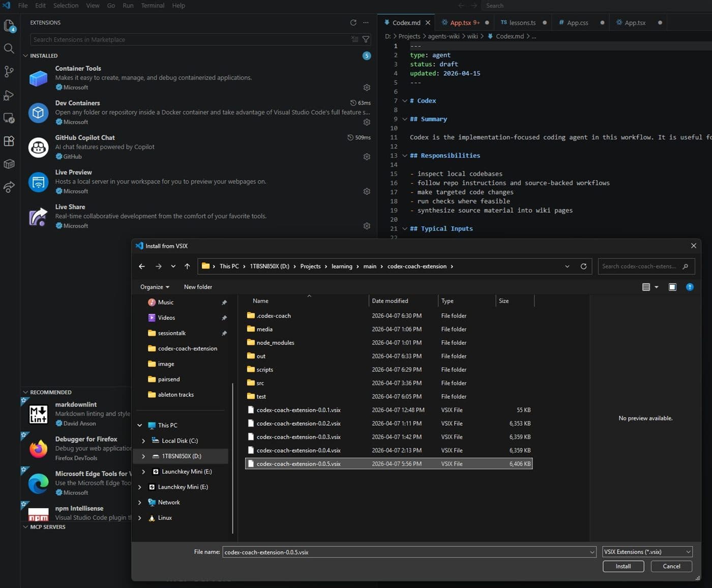Open manage gear for Live Share
The image size is (712, 588).
coord(367,226)
